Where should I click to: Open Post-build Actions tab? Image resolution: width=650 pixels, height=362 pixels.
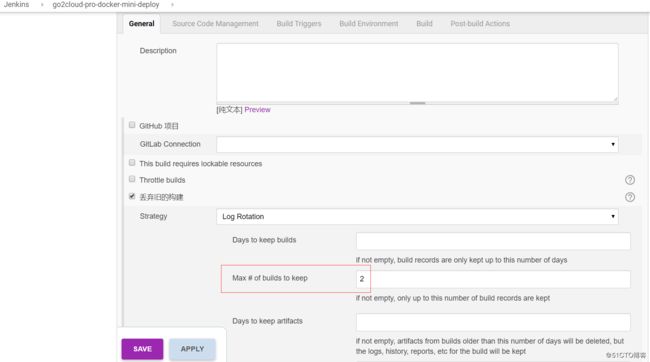pos(480,24)
